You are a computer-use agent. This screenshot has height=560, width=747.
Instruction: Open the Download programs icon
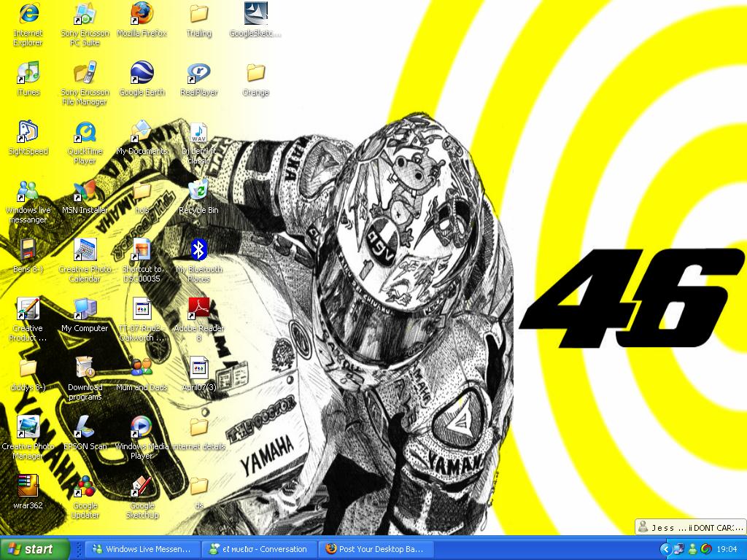click(x=85, y=368)
